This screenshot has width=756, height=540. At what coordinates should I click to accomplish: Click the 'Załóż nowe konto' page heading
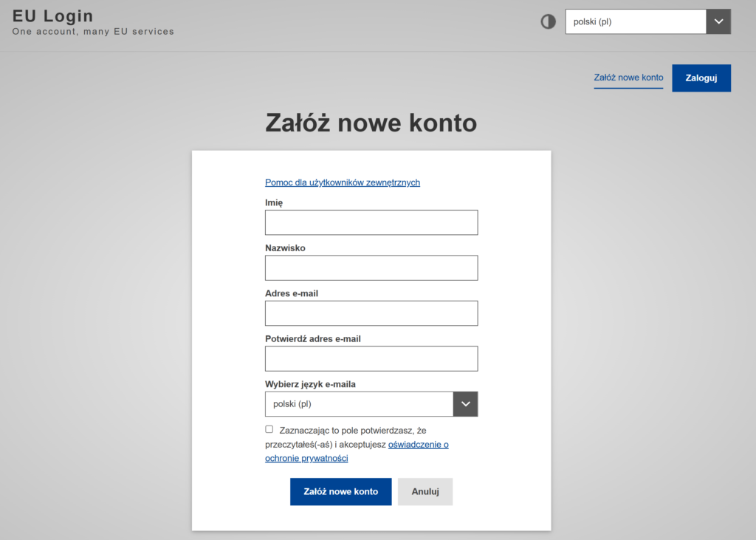click(371, 123)
